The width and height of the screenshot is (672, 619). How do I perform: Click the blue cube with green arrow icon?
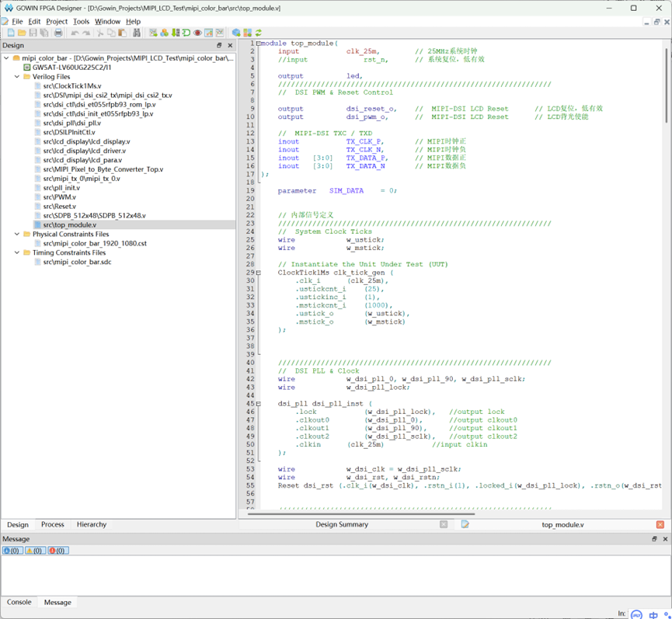[236, 33]
